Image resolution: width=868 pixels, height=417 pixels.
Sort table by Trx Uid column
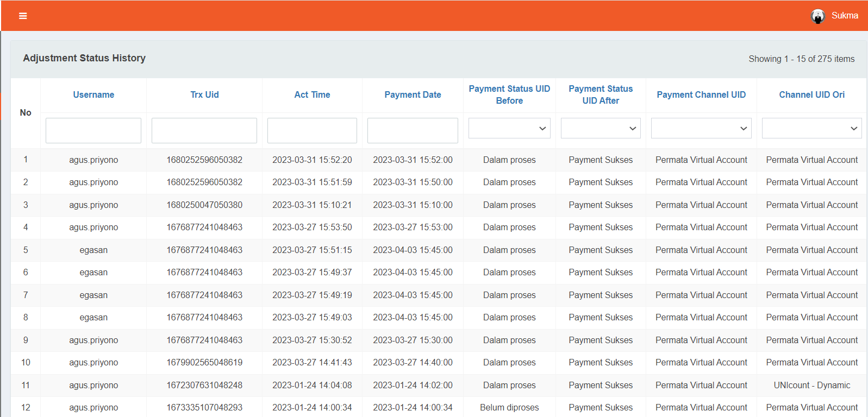click(204, 94)
